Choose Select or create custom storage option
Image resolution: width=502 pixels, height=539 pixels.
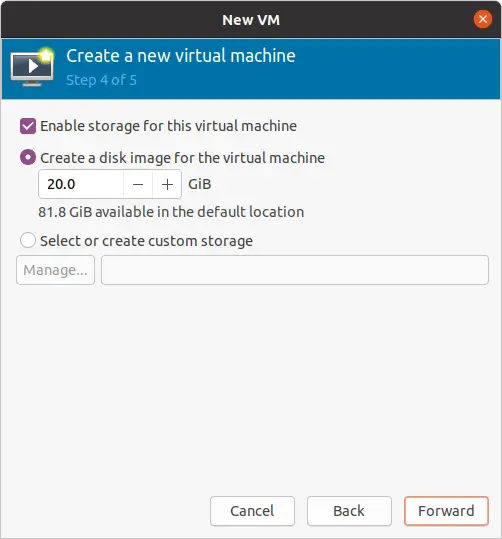point(28,240)
